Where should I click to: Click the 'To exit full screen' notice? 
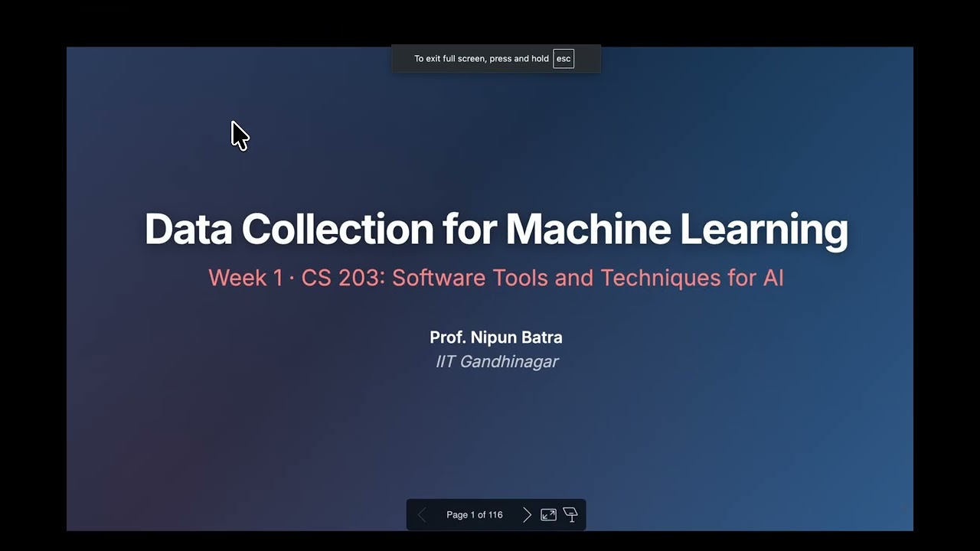point(496,59)
